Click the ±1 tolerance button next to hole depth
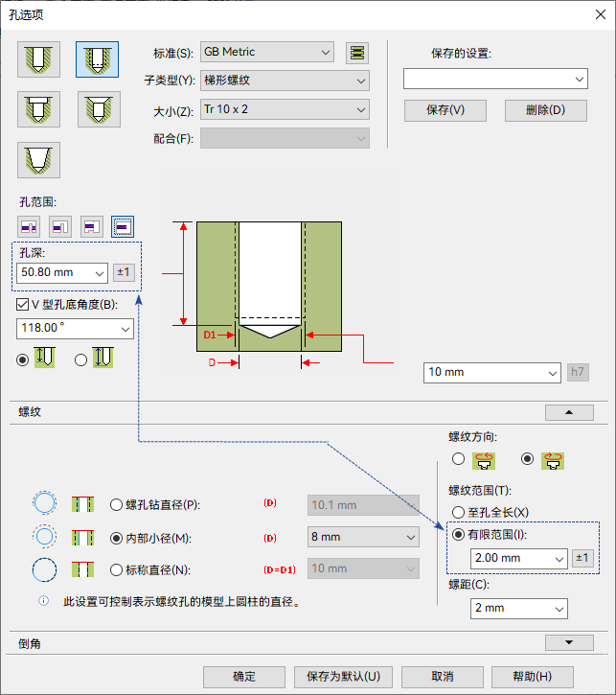Viewport: 616px width, 695px height. pos(124,272)
